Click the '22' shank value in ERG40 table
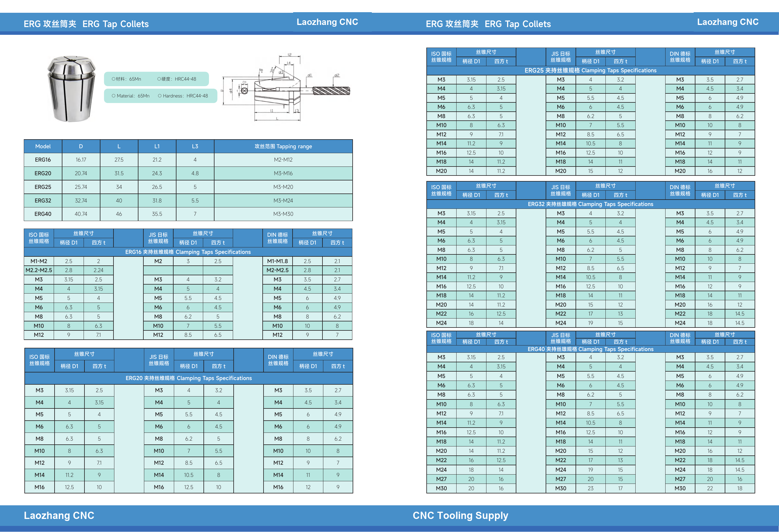779x532 pixels. [710, 488]
